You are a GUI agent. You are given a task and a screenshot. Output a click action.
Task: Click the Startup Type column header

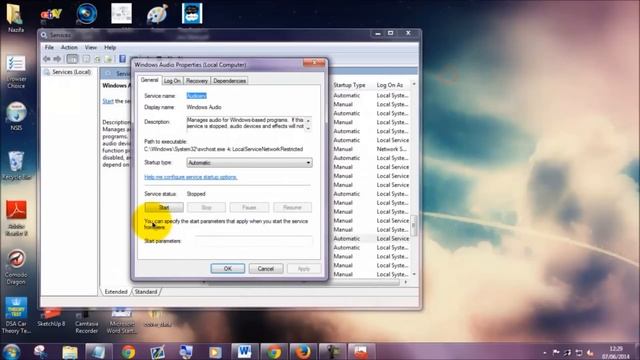click(349, 85)
